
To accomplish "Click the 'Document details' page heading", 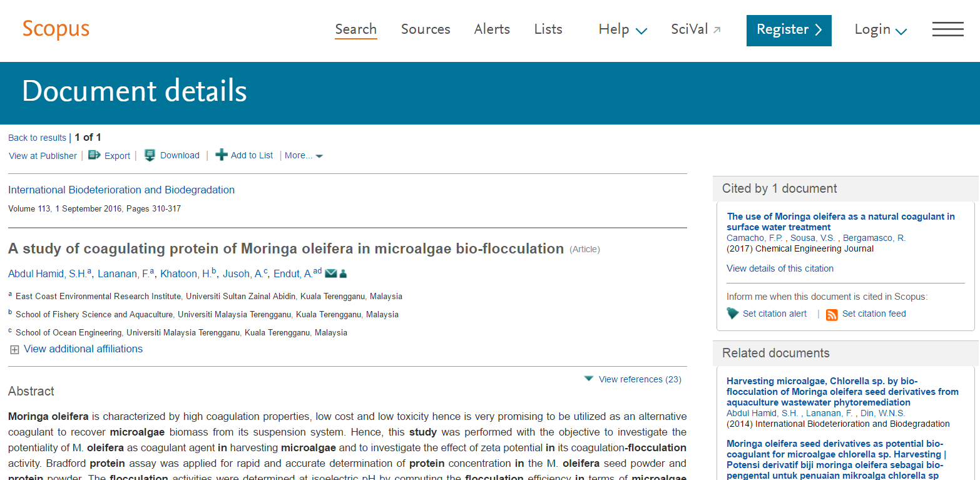I will [x=135, y=91].
